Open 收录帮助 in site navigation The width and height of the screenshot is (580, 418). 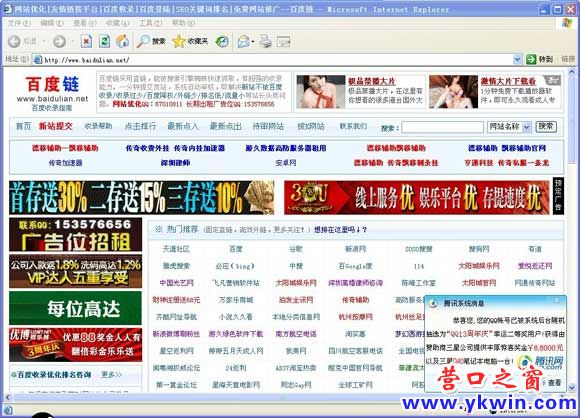coord(98,126)
